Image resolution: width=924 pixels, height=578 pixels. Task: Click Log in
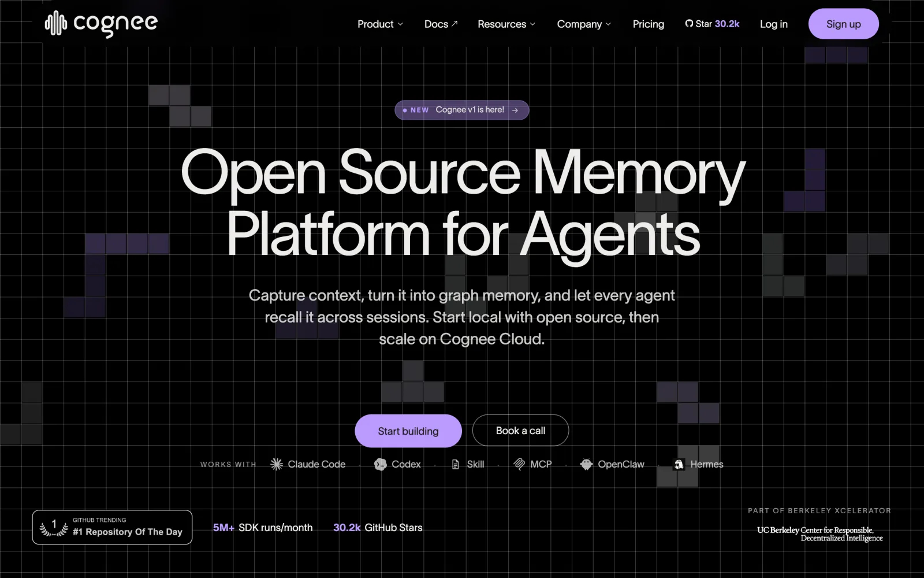pos(774,24)
